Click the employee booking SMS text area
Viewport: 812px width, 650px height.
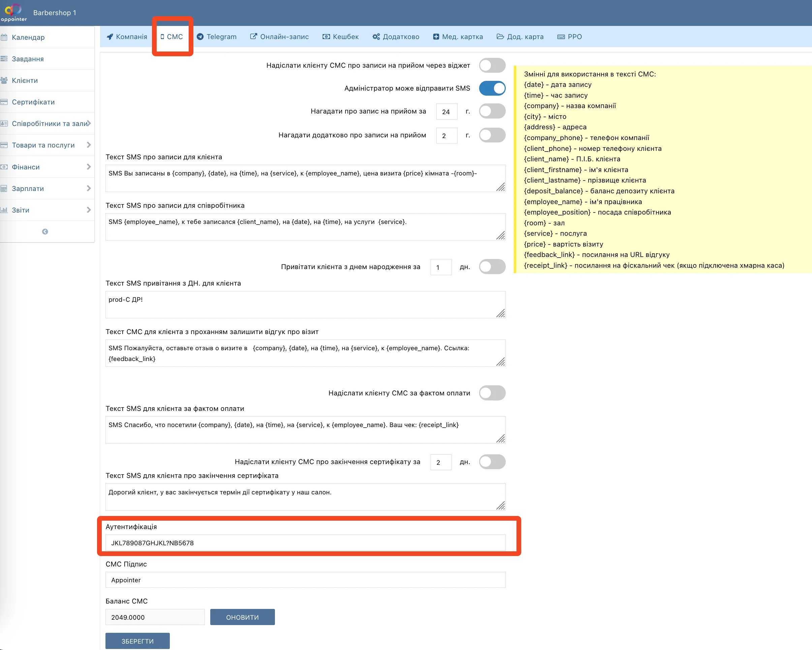click(x=306, y=227)
